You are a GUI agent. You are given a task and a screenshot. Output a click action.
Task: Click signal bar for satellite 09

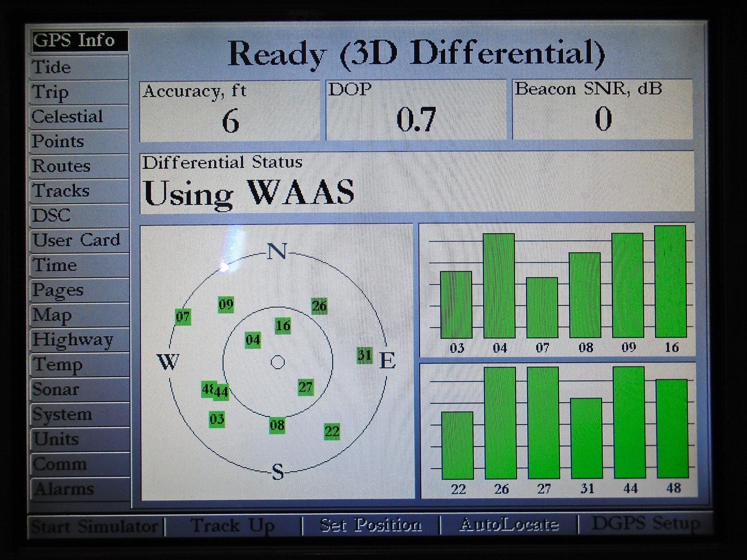(x=628, y=285)
